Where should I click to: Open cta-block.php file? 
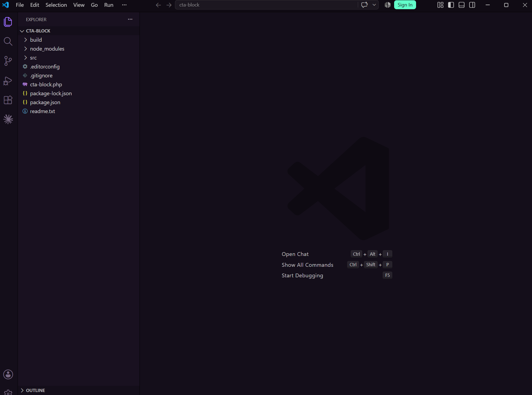click(x=79, y=84)
